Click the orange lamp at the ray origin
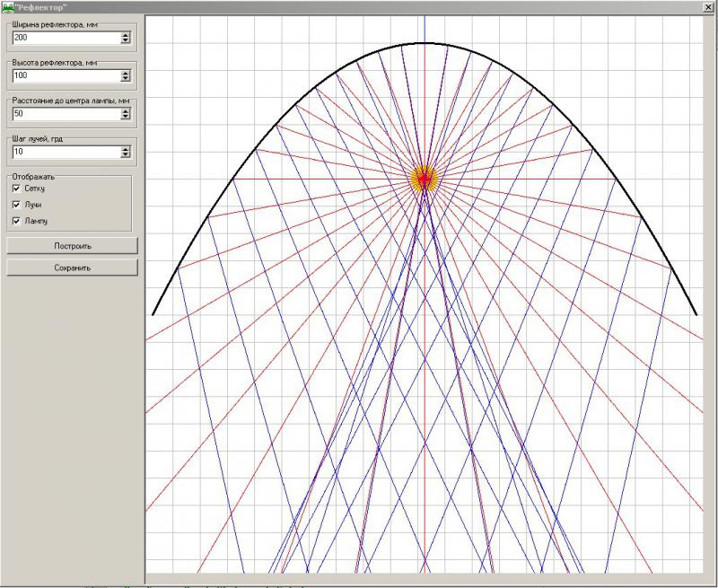This screenshot has width=718, height=588. click(x=424, y=178)
